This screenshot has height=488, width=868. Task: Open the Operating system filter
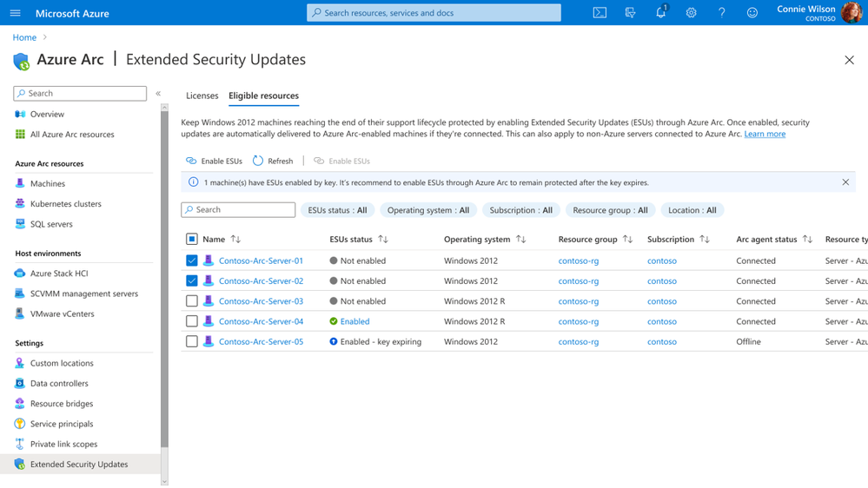427,210
